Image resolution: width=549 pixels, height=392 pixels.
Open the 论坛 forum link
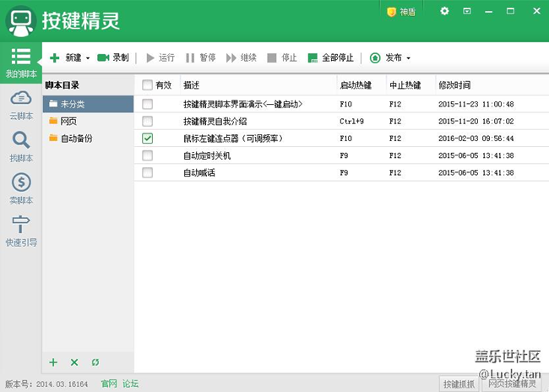click(130, 384)
